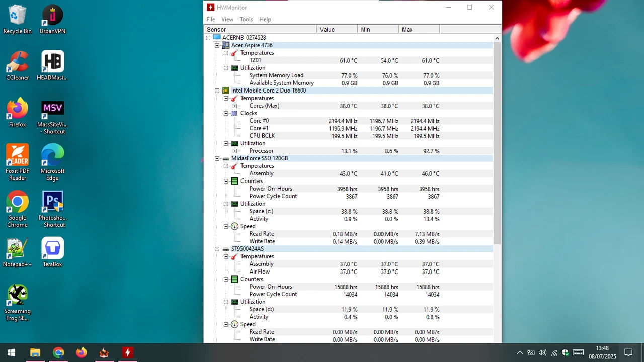The height and width of the screenshot is (362, 644).
Task: Collapse the ACERNB-0274528 root node
Action: point(208,38)
